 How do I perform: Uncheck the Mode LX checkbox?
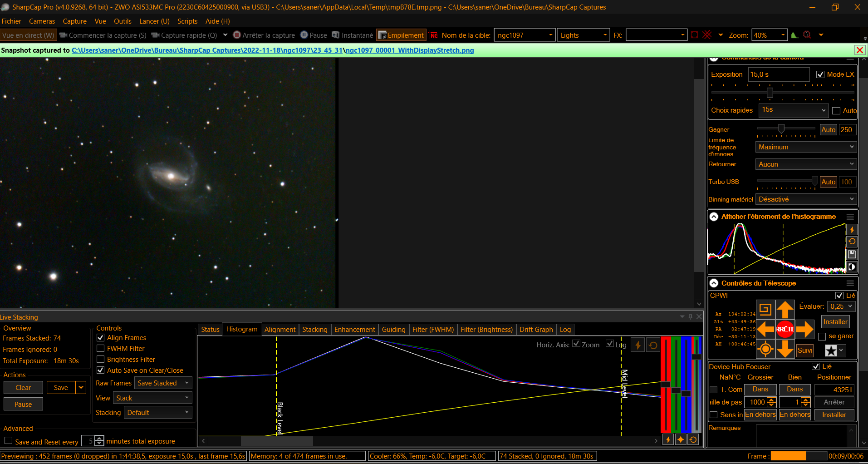click(820, 74)
